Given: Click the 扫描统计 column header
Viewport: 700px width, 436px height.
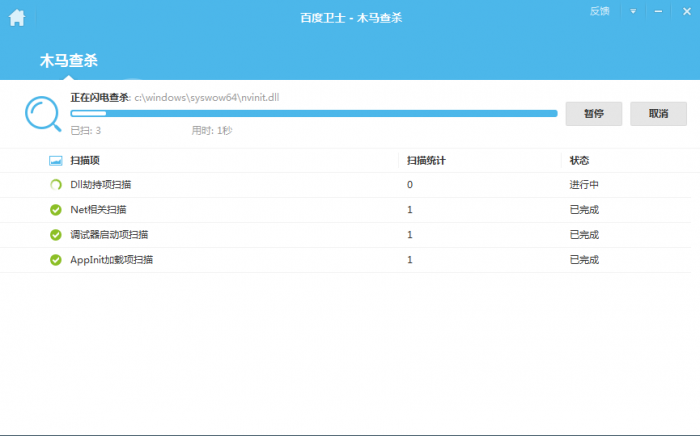Looking at the screenshot, I should [x=426, y=161].
